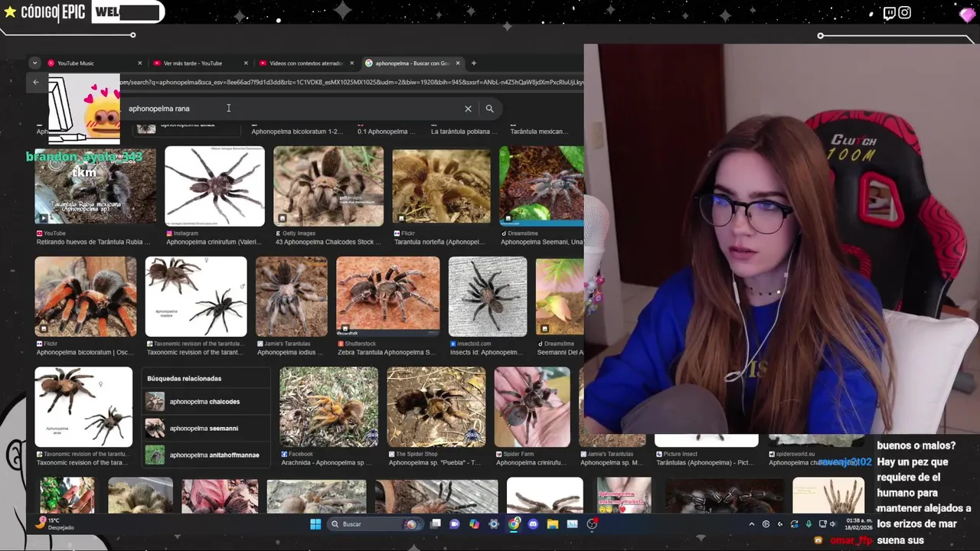The height and width of the screenshot is (551, 980).
Task: Click the Retirando huevos de Tarántula Rubia link
Action: (x=93, y=242)
